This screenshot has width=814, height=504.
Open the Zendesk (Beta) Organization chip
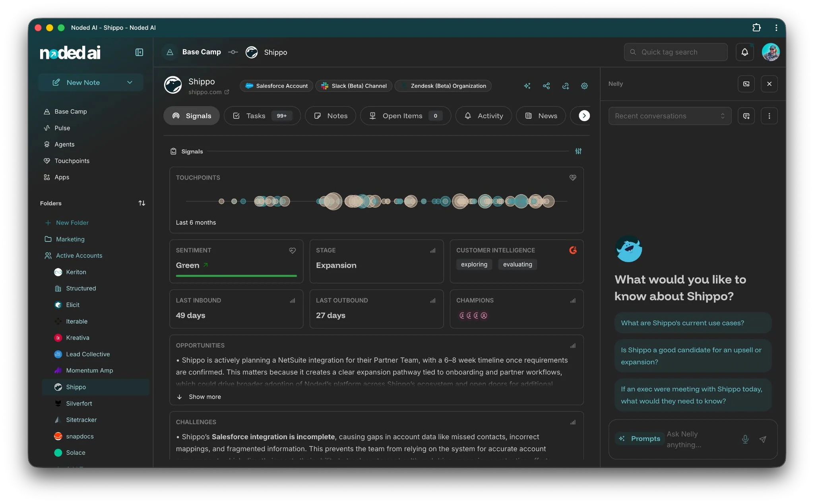pyautogui.click(x=444, y=86)
